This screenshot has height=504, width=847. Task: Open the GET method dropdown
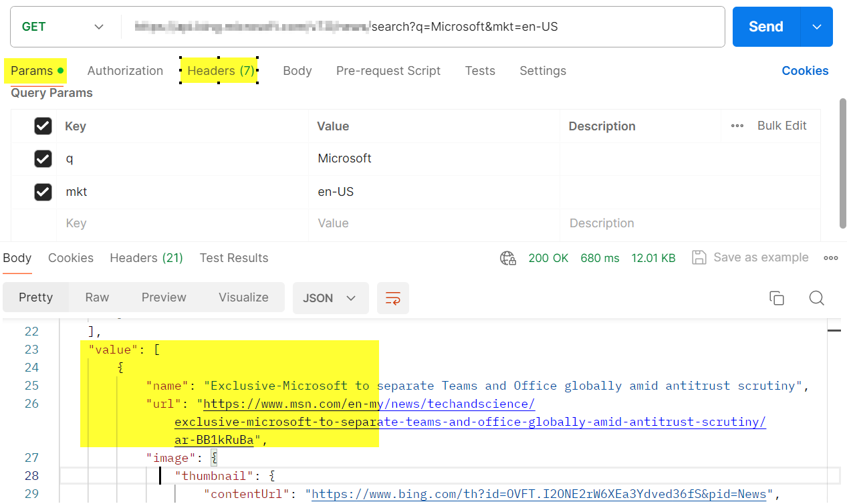[x=64, y=27]
